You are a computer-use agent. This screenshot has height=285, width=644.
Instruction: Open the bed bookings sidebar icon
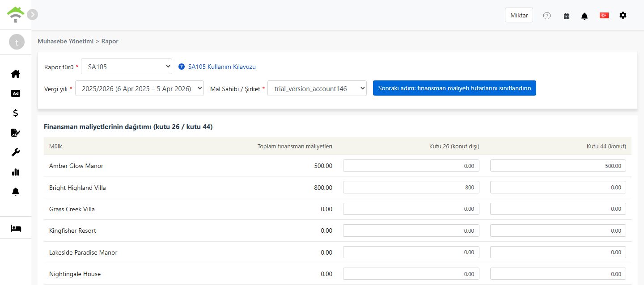click(x=16, y=228)
